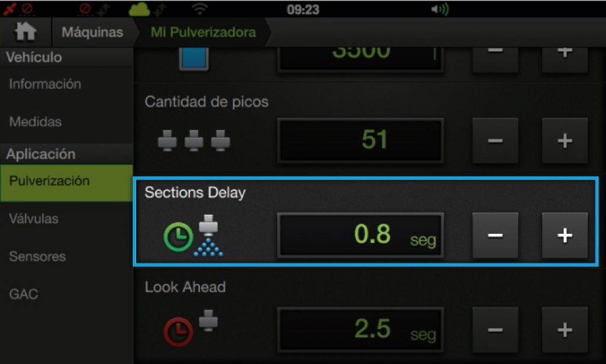Image resolution: width=606 pixels, height=364 pixels.
Task: Go to Máquinas breadcrumb
Action: (92, 32)
